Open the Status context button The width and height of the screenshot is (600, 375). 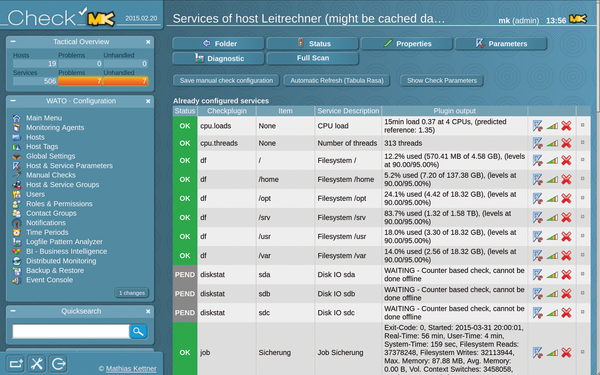coord(312,44)
